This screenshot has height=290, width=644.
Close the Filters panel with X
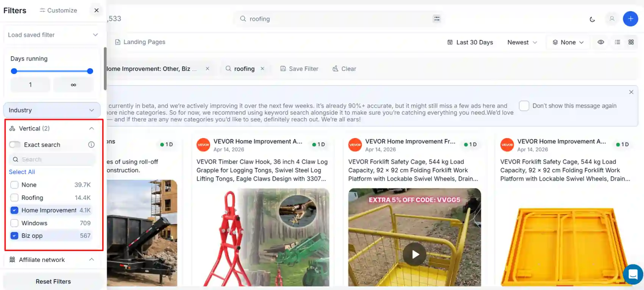pyautogui.click(x=97, y=10)
